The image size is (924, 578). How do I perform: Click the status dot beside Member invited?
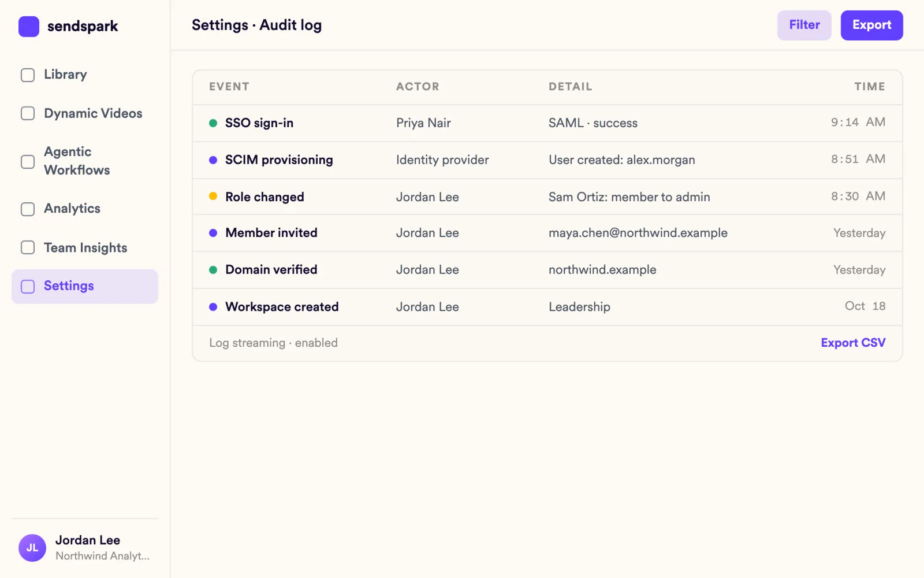point(213,233)
